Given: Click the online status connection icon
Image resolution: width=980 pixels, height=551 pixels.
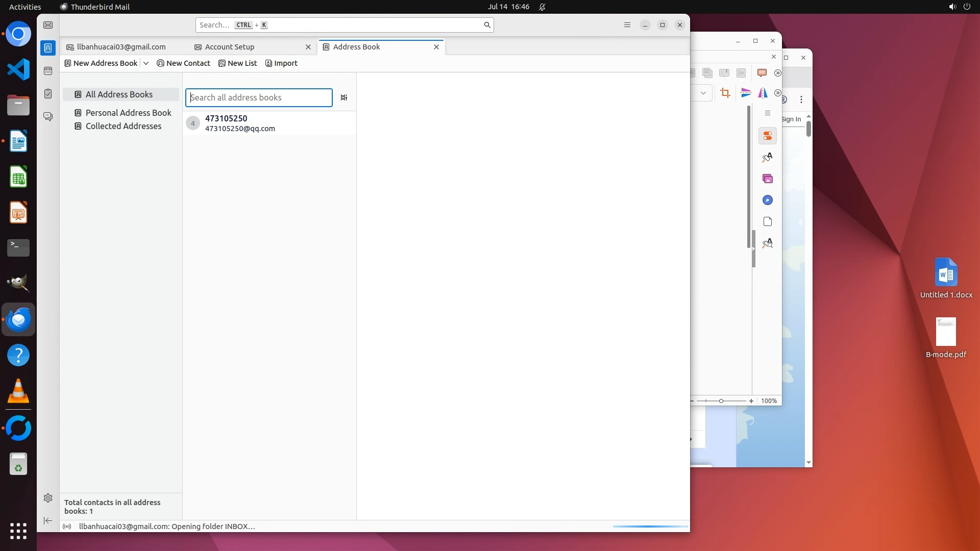Looking at the screenshot, I should [67, 527].
